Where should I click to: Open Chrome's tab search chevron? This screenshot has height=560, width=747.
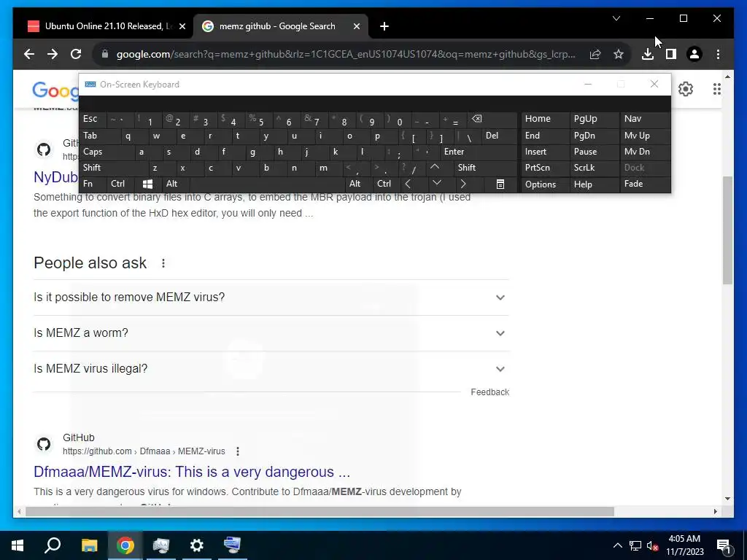coord(616,18)
